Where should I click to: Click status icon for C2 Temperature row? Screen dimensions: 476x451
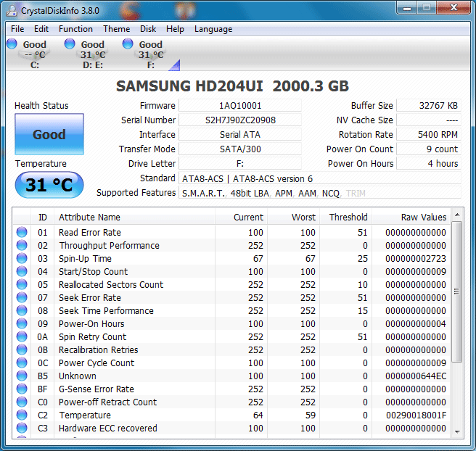coord(22,415)
